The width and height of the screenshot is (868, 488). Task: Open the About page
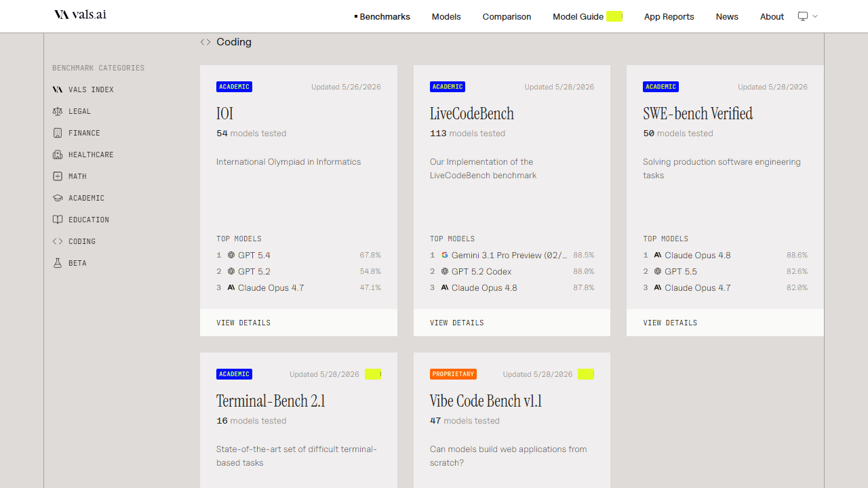click(772, 16)
